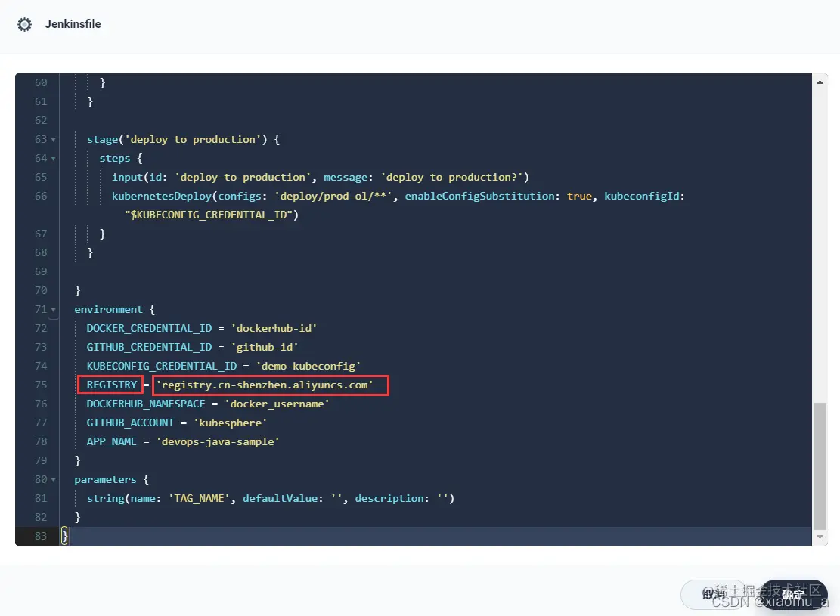Click the 'registry.cn-shenzhen.aliyuncs.com' value
The width and height of the screenshot is (840, 616).
(x=265, y=385)
